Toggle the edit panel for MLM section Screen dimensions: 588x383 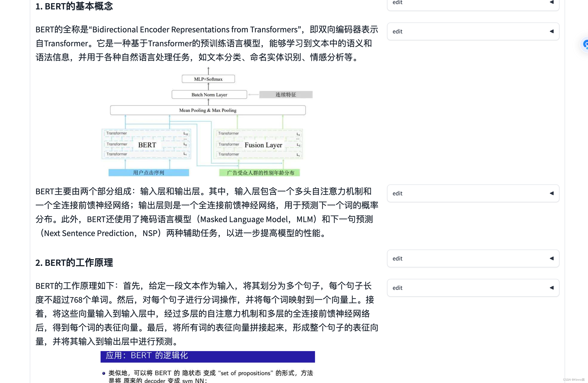(553, 193)
